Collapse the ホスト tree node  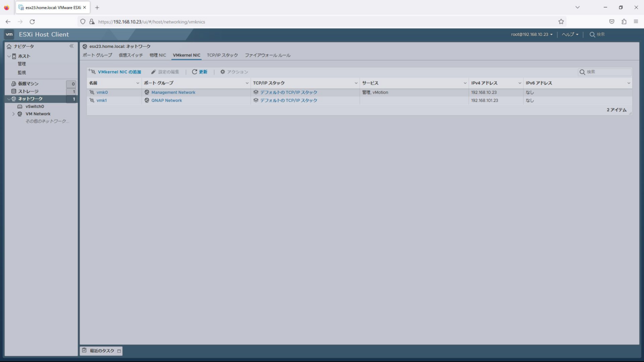click(9, 56)
